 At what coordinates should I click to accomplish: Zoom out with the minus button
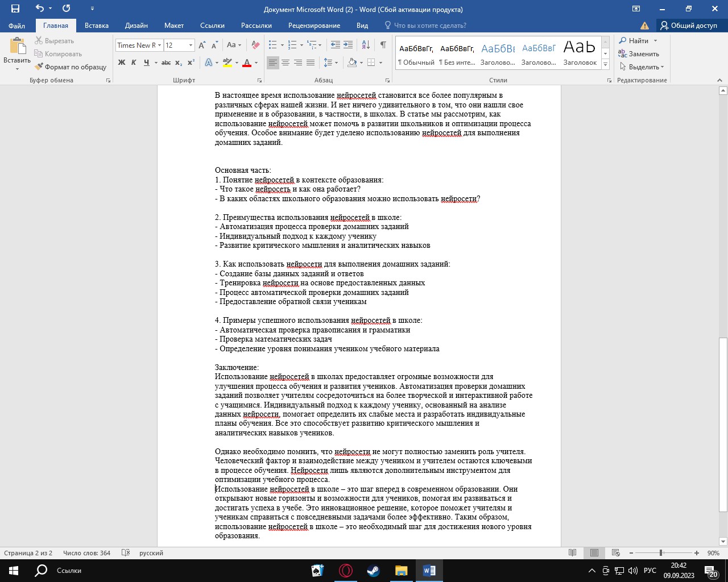[x=631, y=553]
